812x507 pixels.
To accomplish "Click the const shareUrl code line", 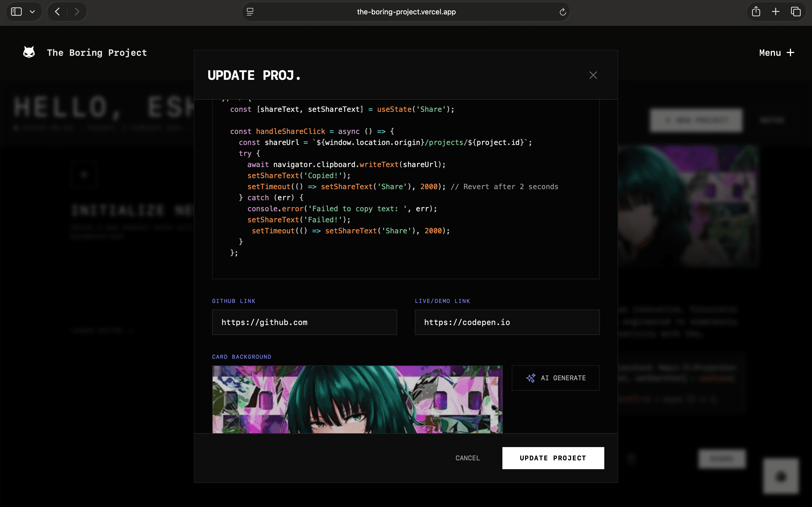I will [x=385, y=142].
